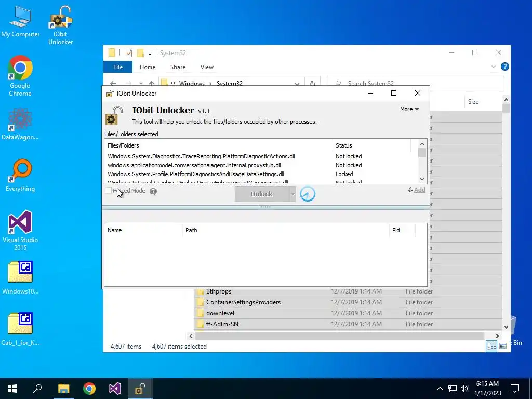
Task: Click the Path column header
Action: coord(286,230)
